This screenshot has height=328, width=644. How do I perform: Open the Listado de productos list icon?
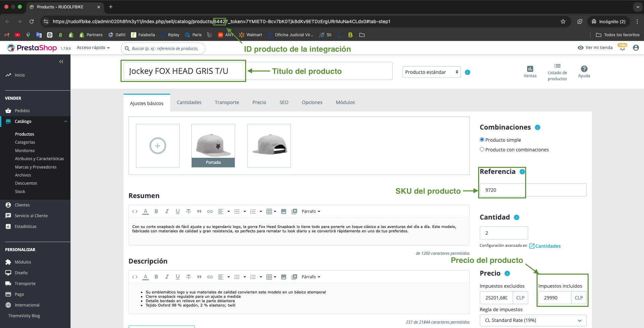coord(557,66)
